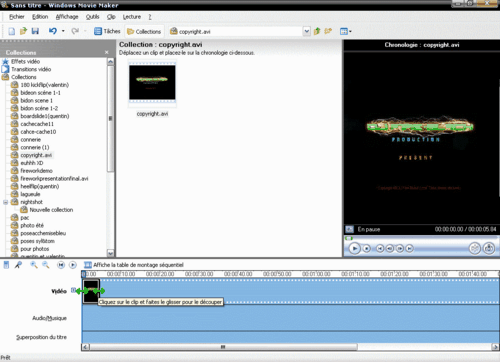Open the Affichage menu
This screenshot has width=500, height=362.
click(67, 17)
